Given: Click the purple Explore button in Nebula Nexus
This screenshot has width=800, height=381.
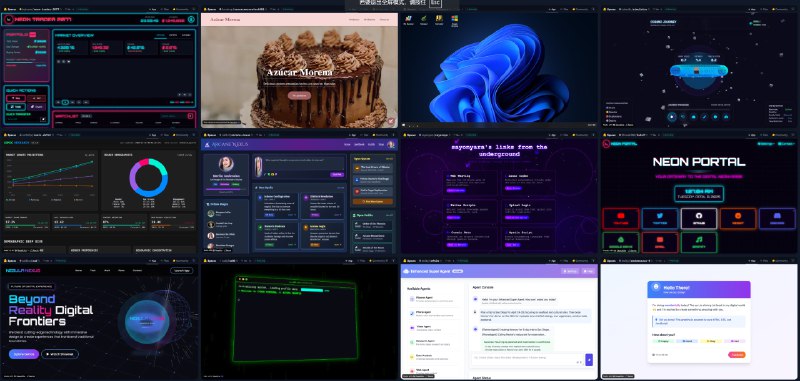Looking at the screenshot, I should (x=23, y=354).
